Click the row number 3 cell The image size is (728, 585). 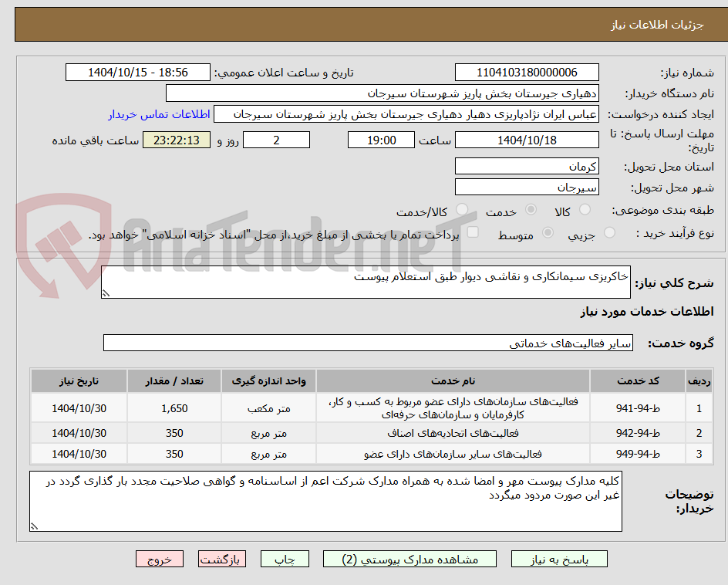click(x=699, y=454)
